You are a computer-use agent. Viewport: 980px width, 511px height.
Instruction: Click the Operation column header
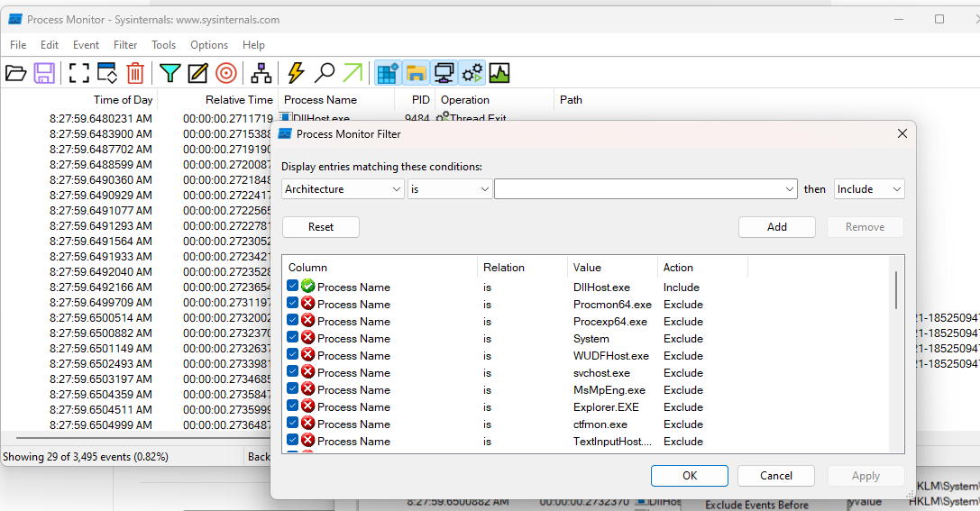coord(494,100)
